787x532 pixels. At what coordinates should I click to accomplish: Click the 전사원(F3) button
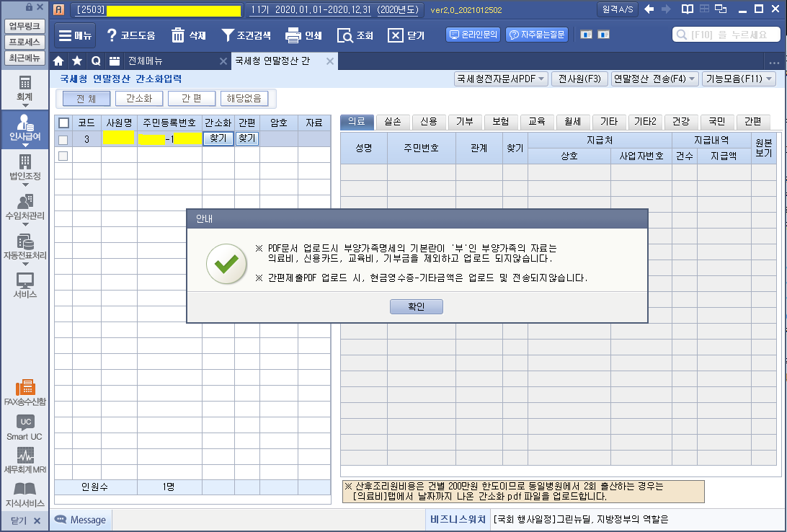pos(579,79)
